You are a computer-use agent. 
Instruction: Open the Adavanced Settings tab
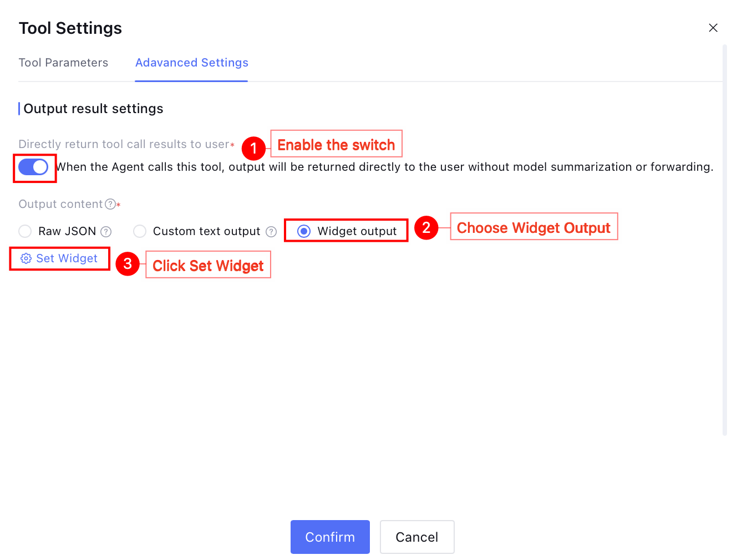pyautogui.click(x=191, y=63)
